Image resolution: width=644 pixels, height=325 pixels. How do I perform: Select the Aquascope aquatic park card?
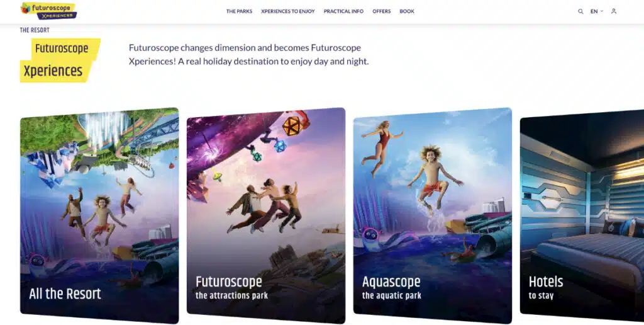click(433, 215)
